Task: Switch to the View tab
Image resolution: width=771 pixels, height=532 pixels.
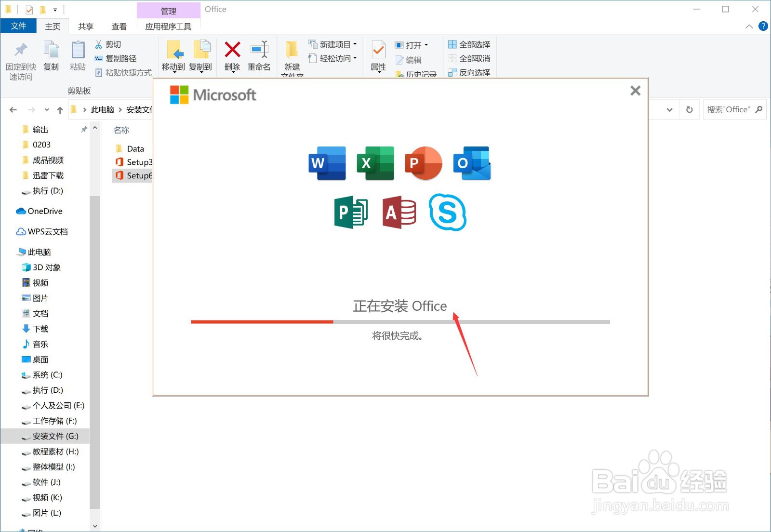Action: (119, 27)
